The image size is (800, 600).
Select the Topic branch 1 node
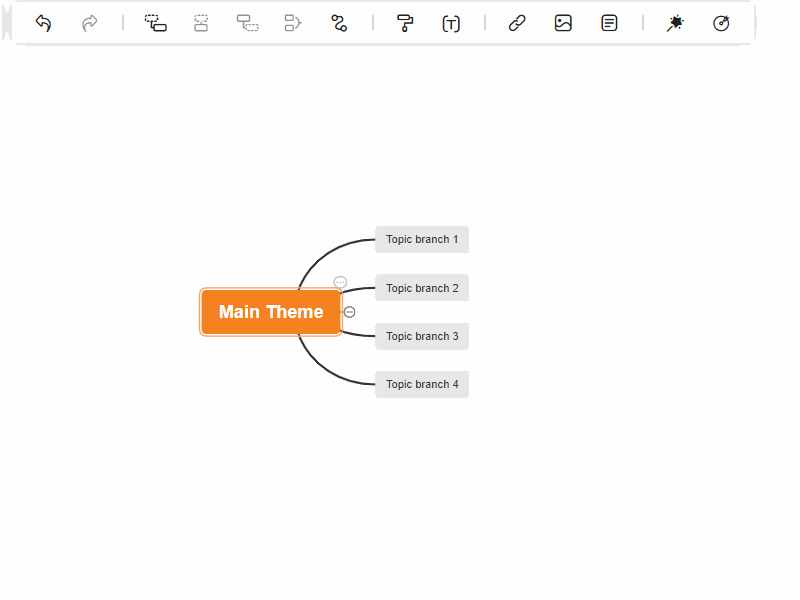point(422,240)
